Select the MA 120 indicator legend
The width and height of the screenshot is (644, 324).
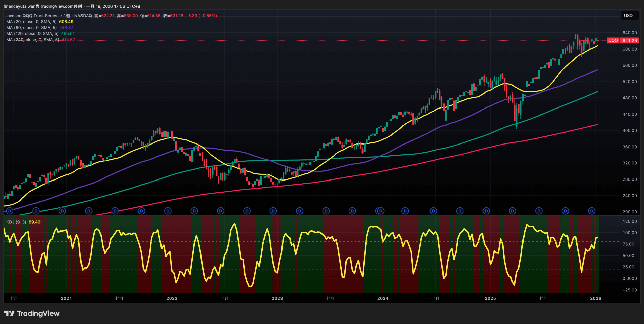click(x=32, y=34)
